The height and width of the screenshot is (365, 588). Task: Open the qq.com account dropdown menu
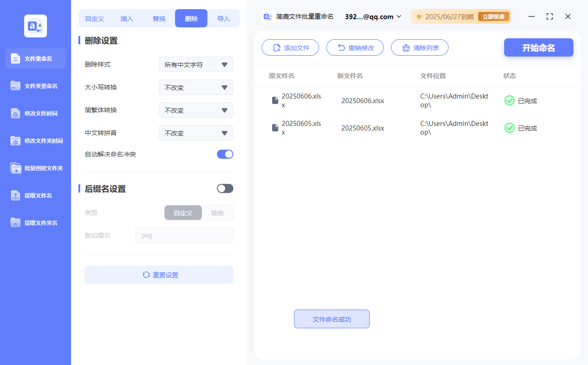coord(372,16)
